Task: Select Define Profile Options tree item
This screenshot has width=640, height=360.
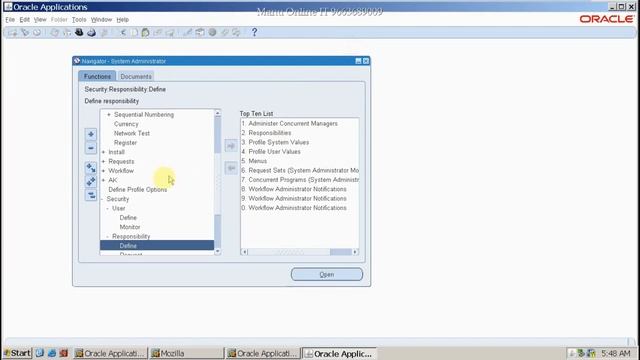Action: click(x=138, y=190)
